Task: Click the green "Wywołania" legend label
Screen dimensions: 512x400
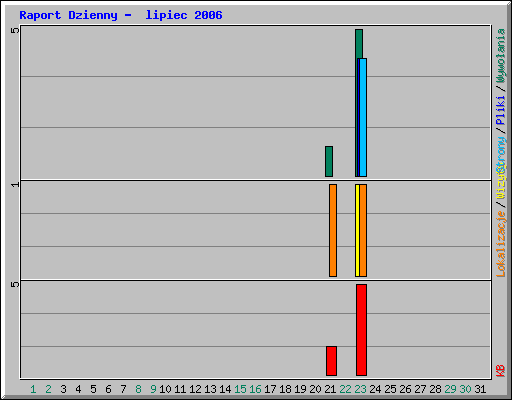Action: point(501,56)
